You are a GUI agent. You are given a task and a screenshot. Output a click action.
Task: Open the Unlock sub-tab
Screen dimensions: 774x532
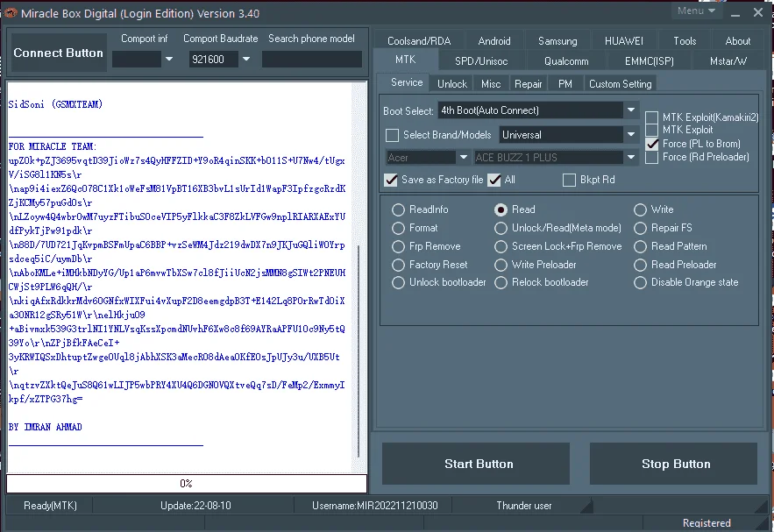452,84
